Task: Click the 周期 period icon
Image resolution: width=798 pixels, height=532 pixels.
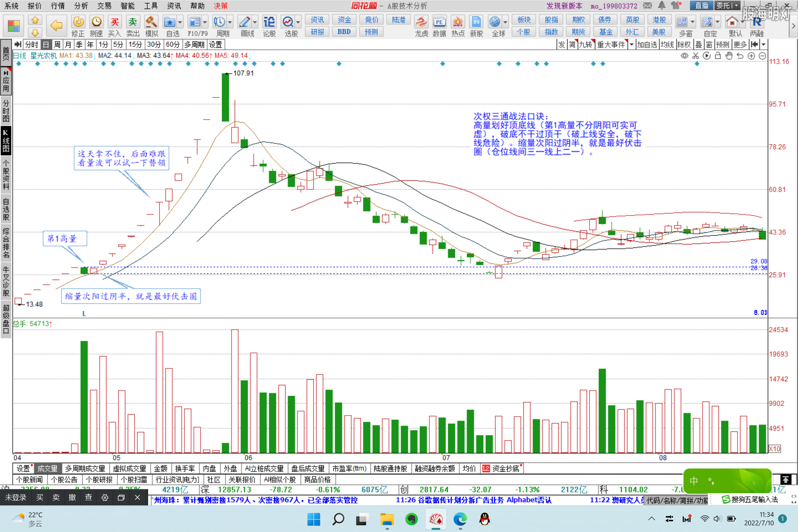Action: click(x=220, y=26)
